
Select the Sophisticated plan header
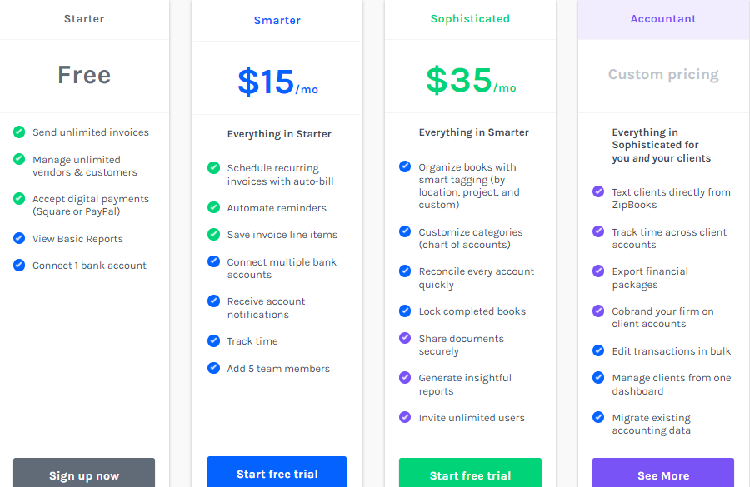coord(470,19)
